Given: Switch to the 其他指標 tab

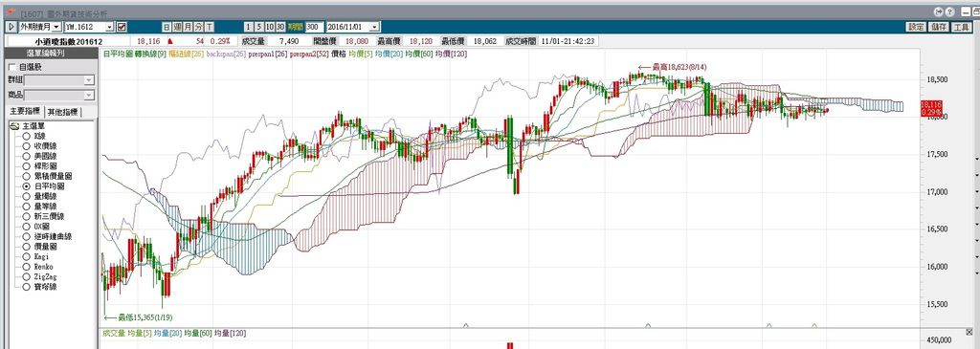Looking at the screenshot, I should click(x=63, y=112).
